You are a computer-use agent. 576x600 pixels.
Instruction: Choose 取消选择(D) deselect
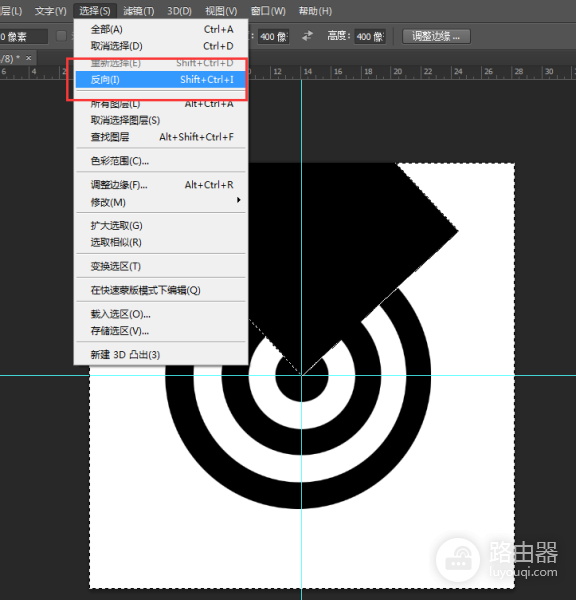(161, 46)
